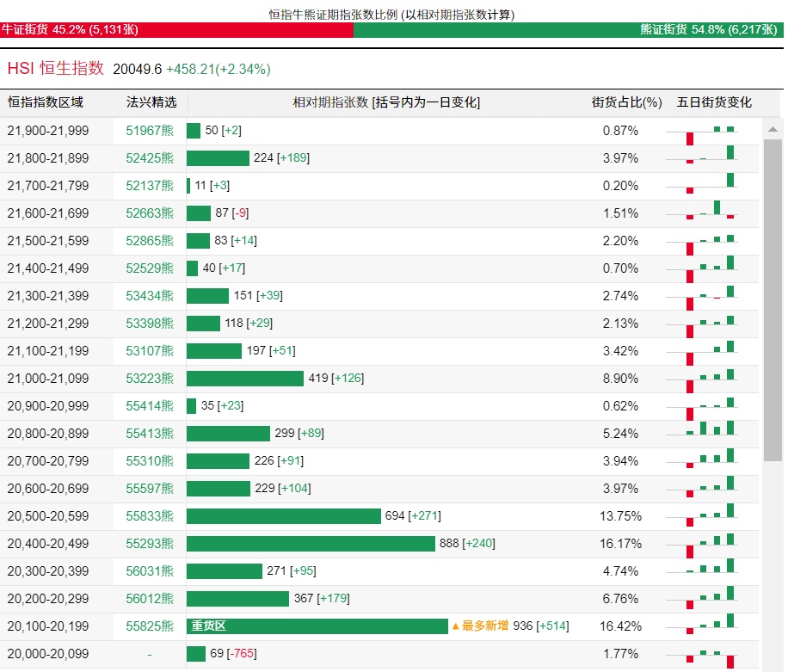Click the 恒指牛熊证期指张数比例 chart title
This screenshot has width=788, height=672.
(x=391, y=15)
